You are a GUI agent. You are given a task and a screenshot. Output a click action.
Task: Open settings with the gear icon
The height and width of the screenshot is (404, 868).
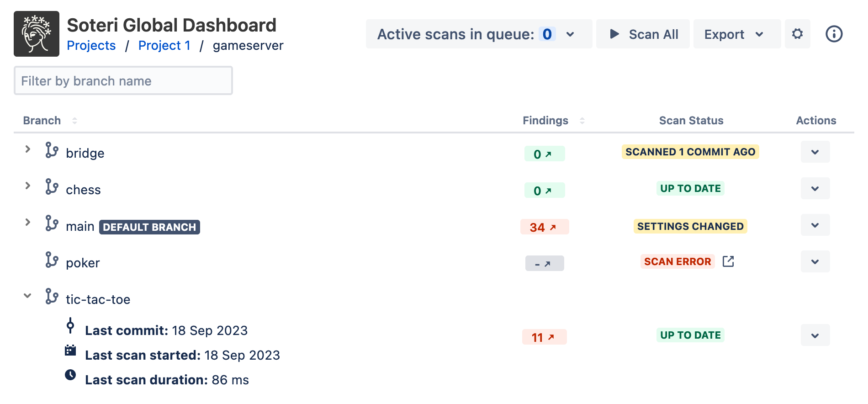pos(797,34)
